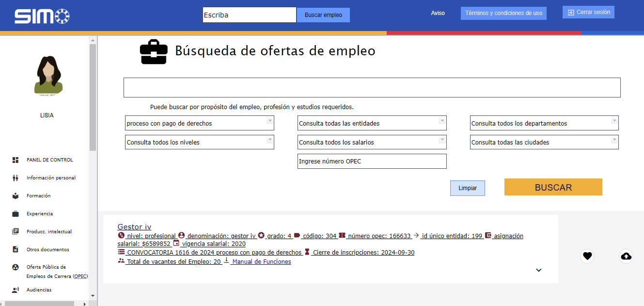Click the Otros documentos file icon
This screenshot has width=644, height=306.
tap(16, 250)
